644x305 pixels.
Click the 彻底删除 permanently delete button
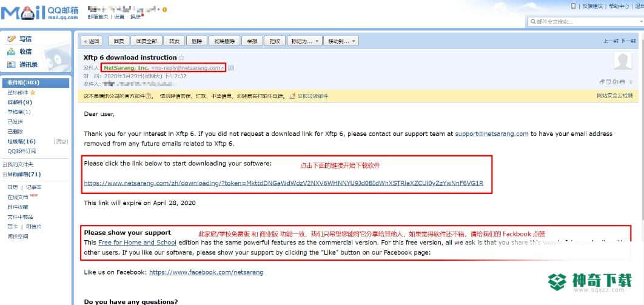224,41
